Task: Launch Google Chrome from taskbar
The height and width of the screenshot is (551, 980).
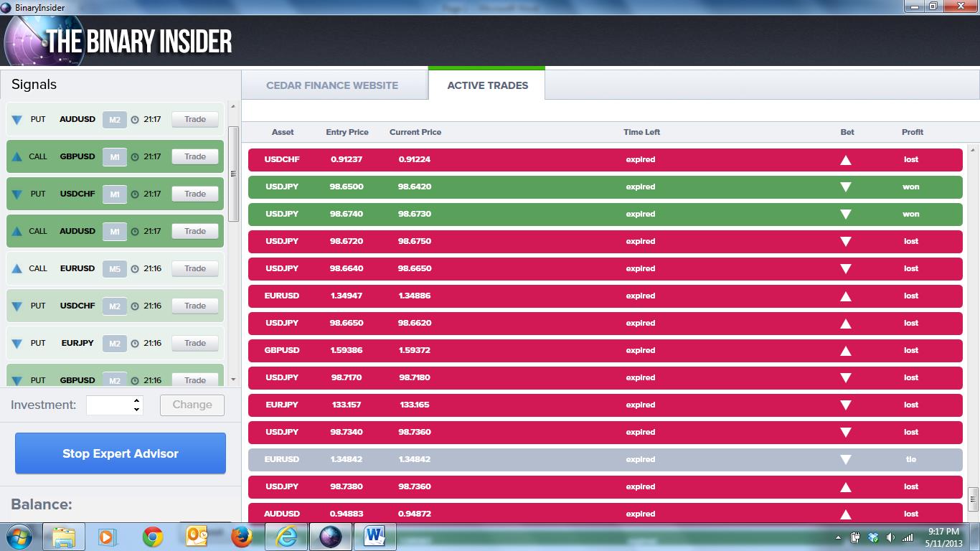Action: [152, 537]
